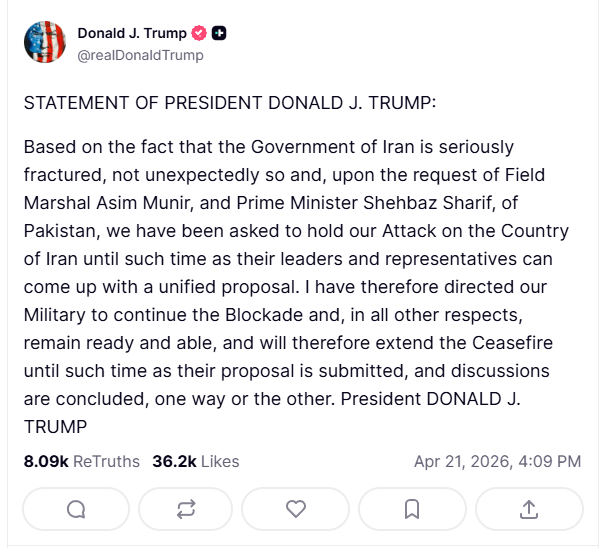
Task: Open the profile avatar picture
Action: (45, 43)
